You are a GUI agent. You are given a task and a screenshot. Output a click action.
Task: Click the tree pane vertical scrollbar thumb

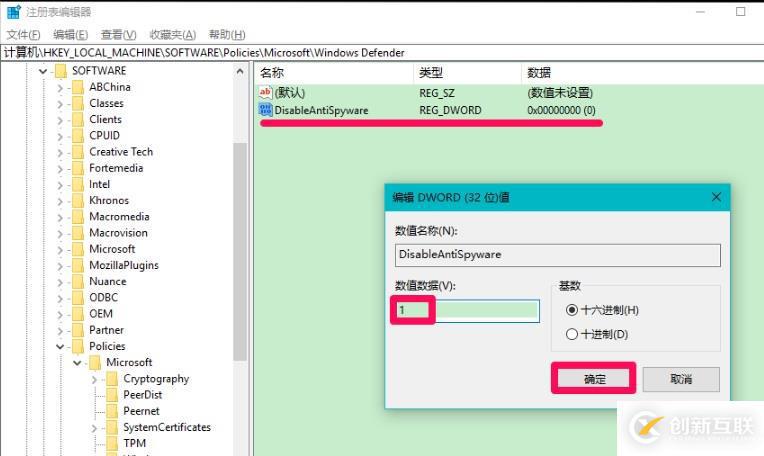pyautogui.click(x=239, y=251)
